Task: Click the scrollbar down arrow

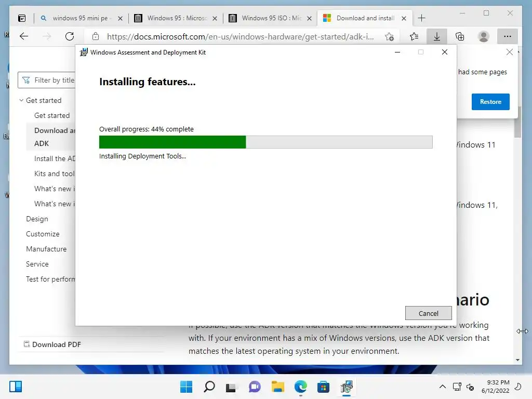Action: click(x=517, y=360)
